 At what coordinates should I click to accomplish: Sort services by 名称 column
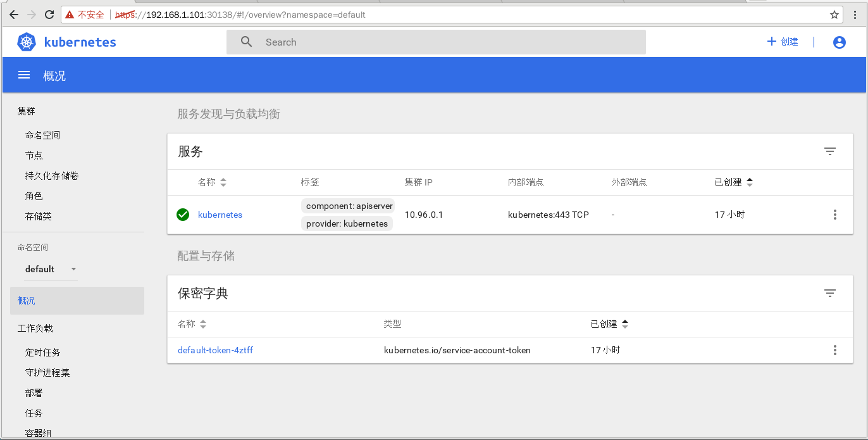[212, 182]
